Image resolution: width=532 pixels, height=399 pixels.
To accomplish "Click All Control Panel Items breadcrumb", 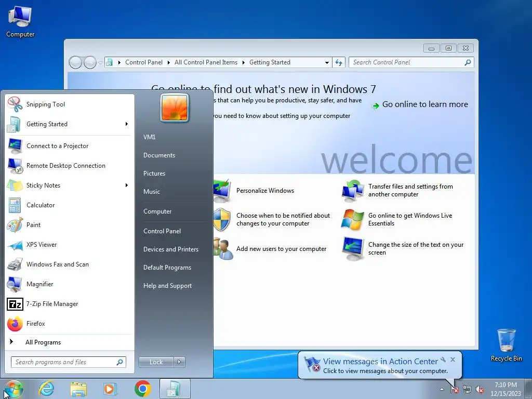I will (x=206, y=62).
